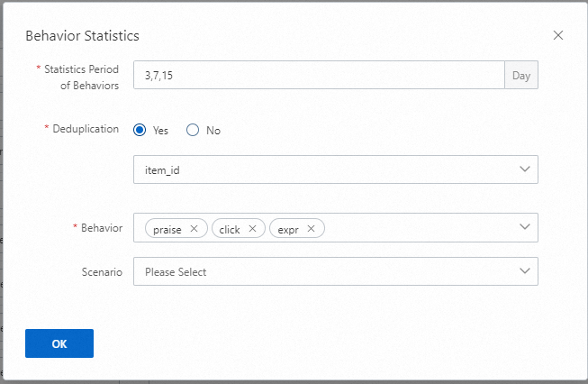Click the Day unit label
The width and height of the screenshot is (588, 384).
520,75
